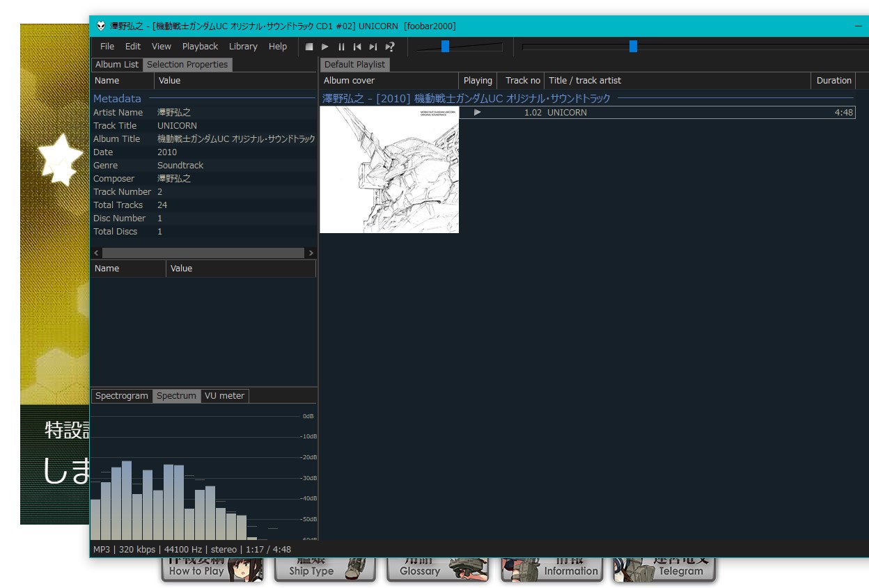This screenshot has width=869, height=588.
Task: Click Information in the background window
Action: click(x=551, y=569)
